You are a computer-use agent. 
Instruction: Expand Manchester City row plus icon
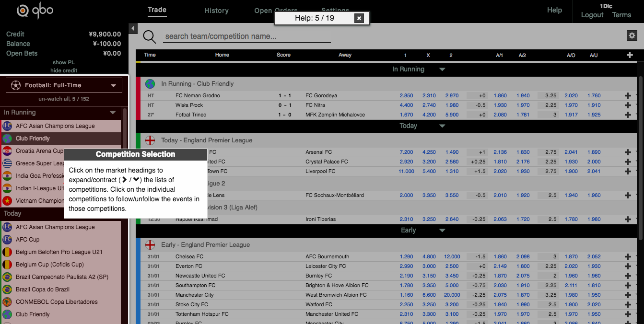point(628,295)
